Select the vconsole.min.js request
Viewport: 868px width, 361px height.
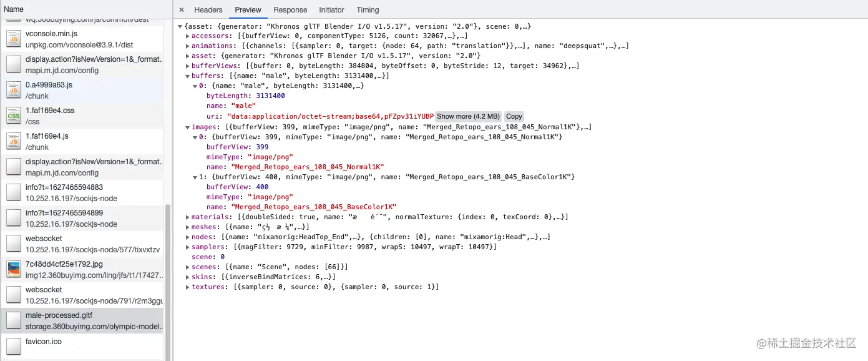point(82,39)
